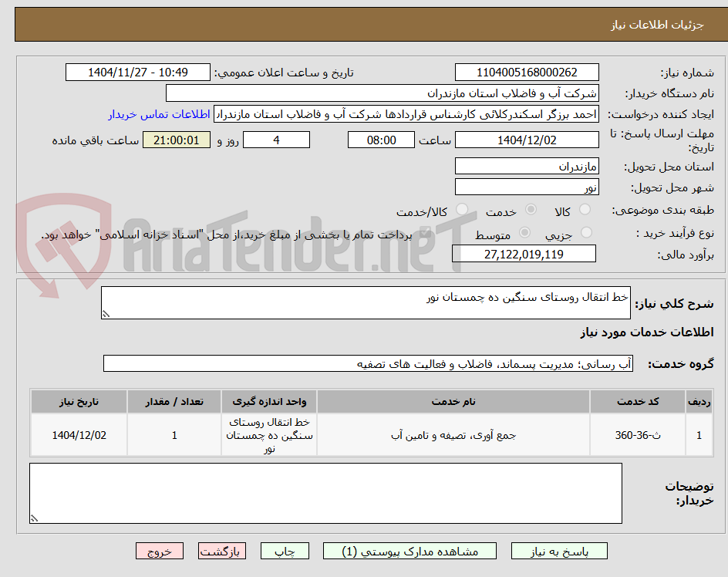This screenshot has height=577, width=728.
Task: Select the کالا/خدمت radio button
Action: (462, 210)
